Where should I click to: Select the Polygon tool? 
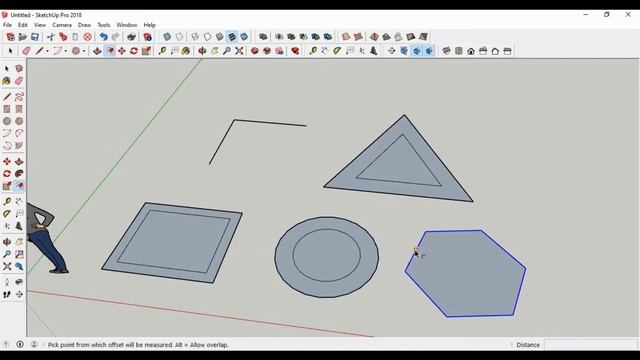pyautogui.click(x=19, y=121)
